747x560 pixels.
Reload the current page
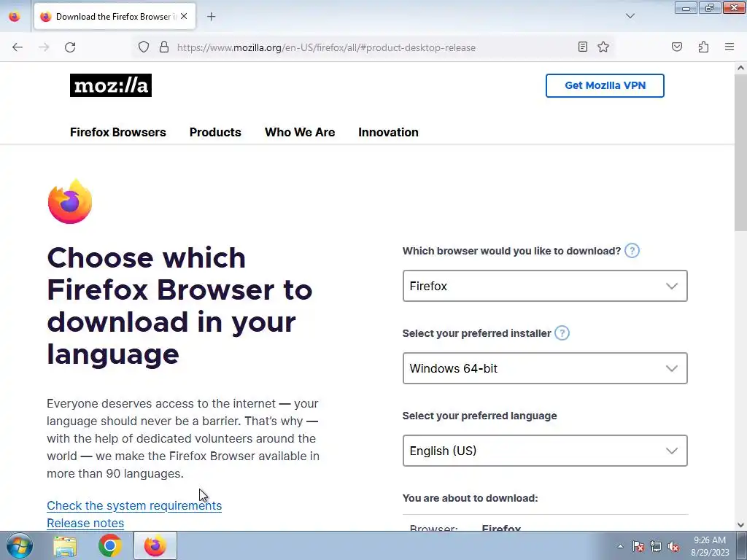tap(70, 47)
